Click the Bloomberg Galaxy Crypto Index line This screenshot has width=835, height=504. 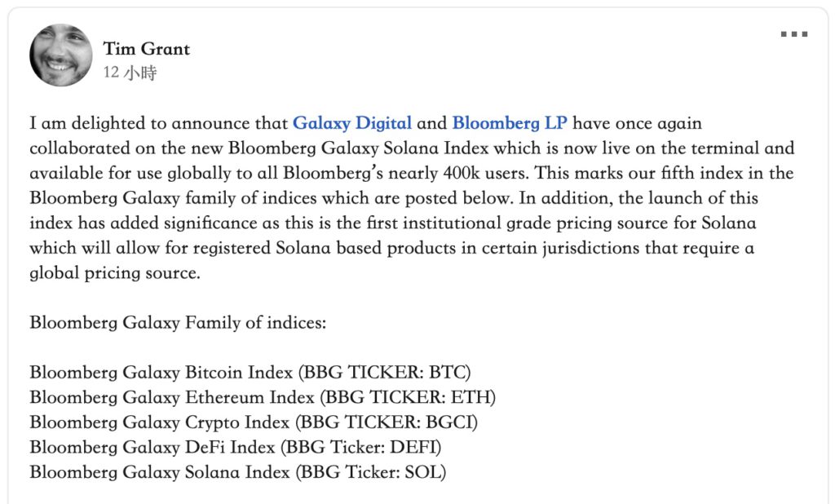tap(254, 422)
